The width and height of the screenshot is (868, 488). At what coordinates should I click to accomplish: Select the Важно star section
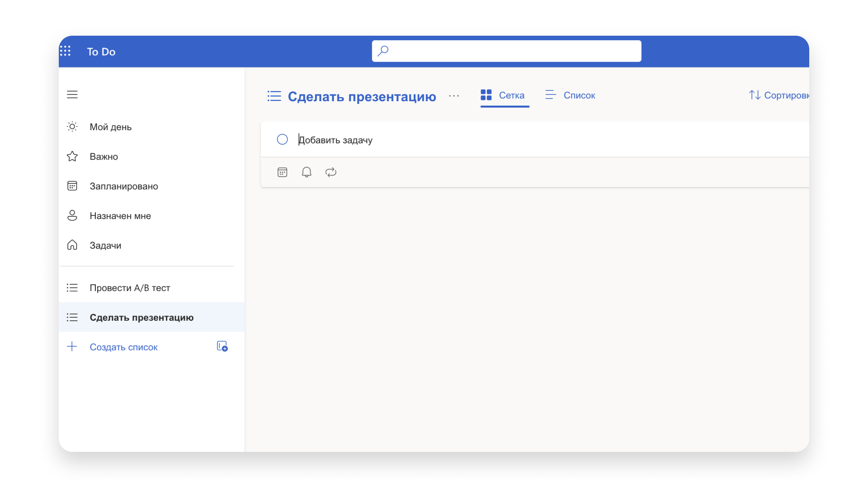pyautogui.click(x=104, y=156)
